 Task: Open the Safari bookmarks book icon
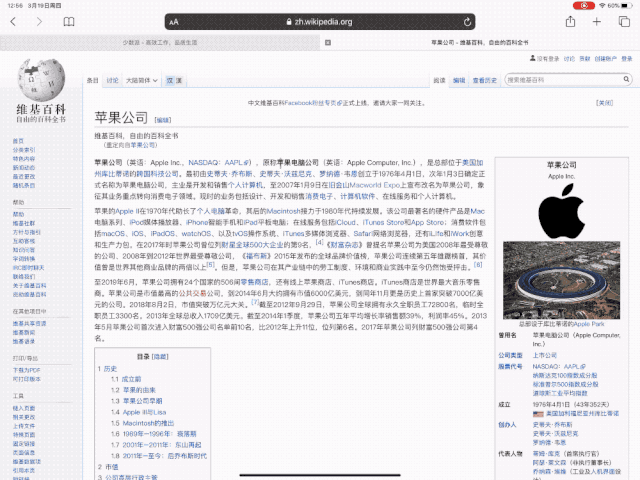[69, 22]
